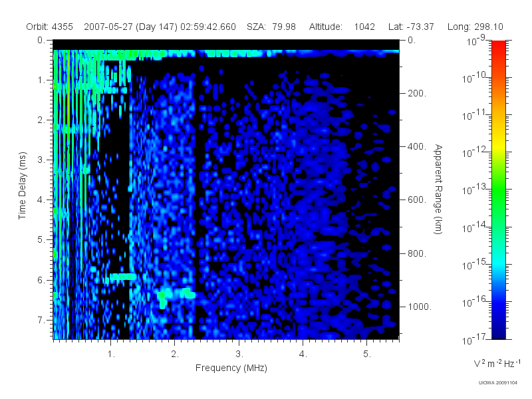The height and width of the screenshot is (399, 532).
Task: Click the 6. time delay tick label
Action: pos(41,280)
